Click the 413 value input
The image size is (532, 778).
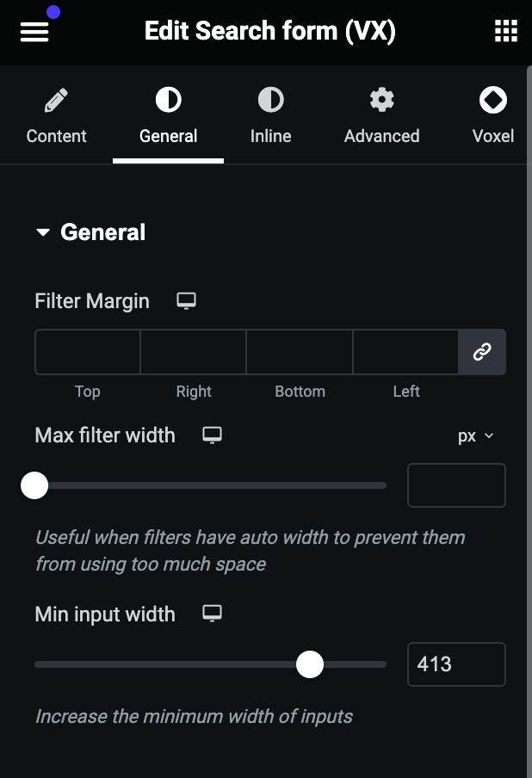(x=456, y=664)
